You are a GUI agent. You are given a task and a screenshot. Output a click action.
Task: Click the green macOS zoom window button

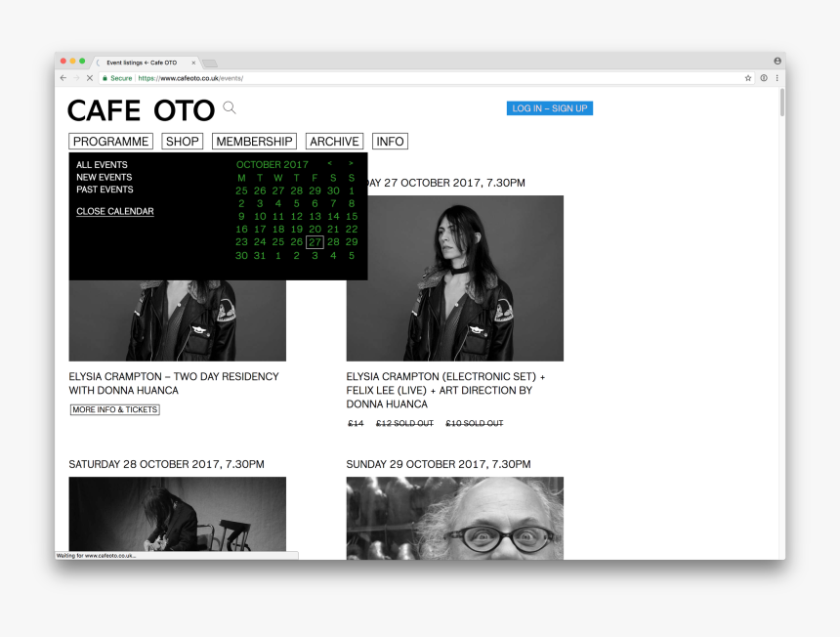[x=82, y=62]
